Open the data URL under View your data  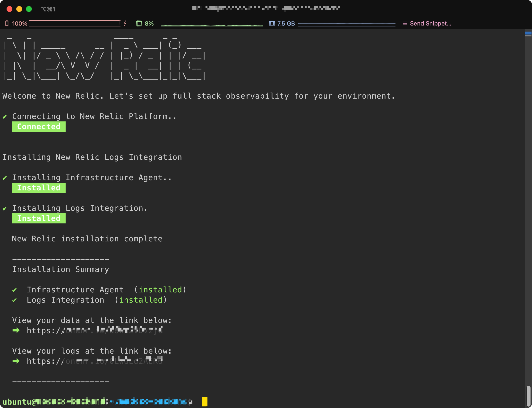(95, 330)
